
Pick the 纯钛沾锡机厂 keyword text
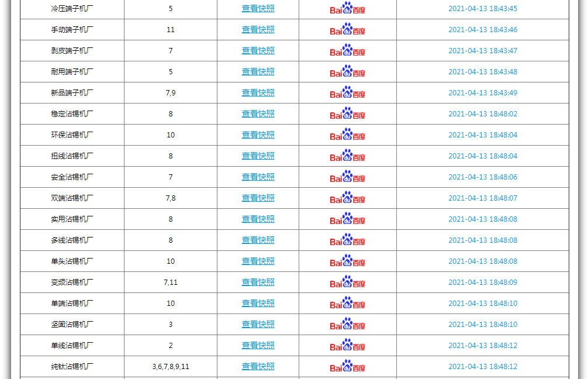click(x=72, y=366)
